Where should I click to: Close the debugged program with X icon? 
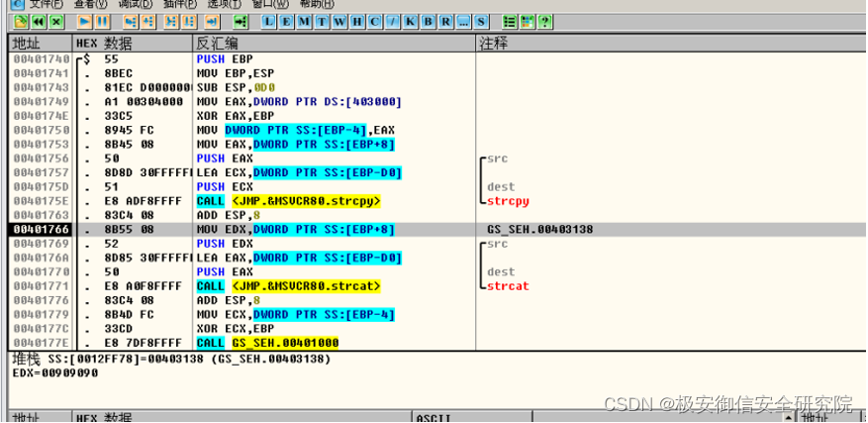coord(56,22)
